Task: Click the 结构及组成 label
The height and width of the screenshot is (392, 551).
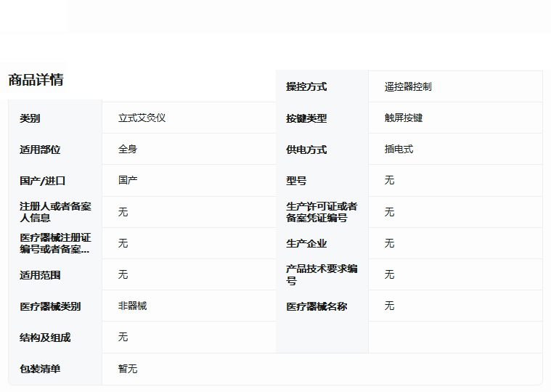Action: pos(45,338)
